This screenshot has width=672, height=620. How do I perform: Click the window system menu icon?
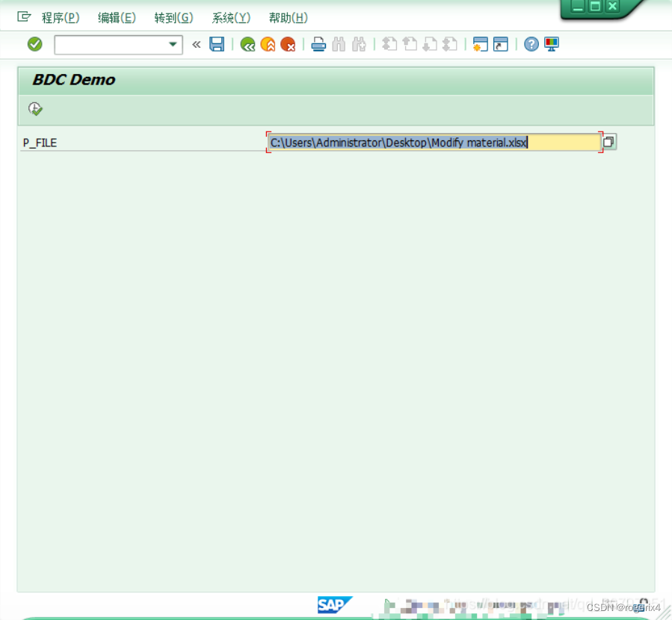tap(24, 16)
